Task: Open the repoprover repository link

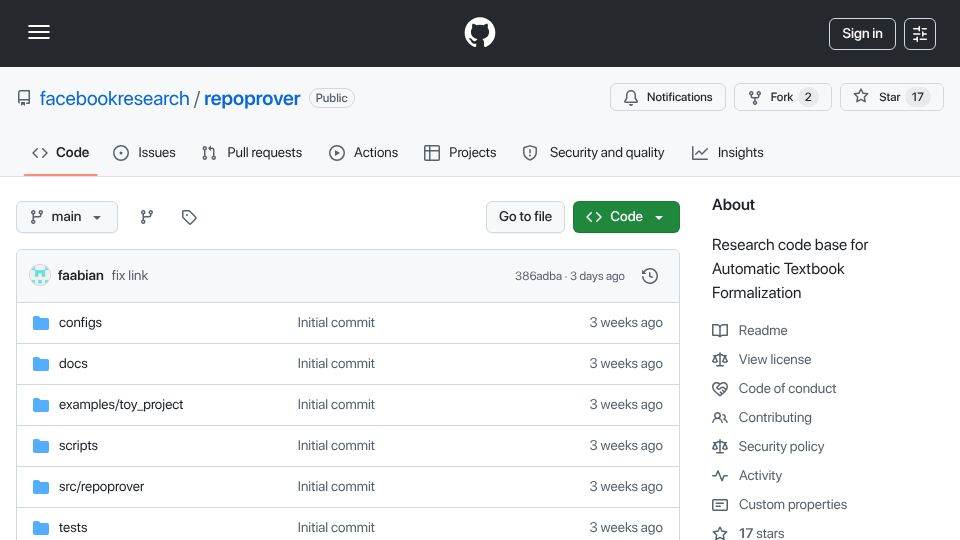Action: click(252, 99)
